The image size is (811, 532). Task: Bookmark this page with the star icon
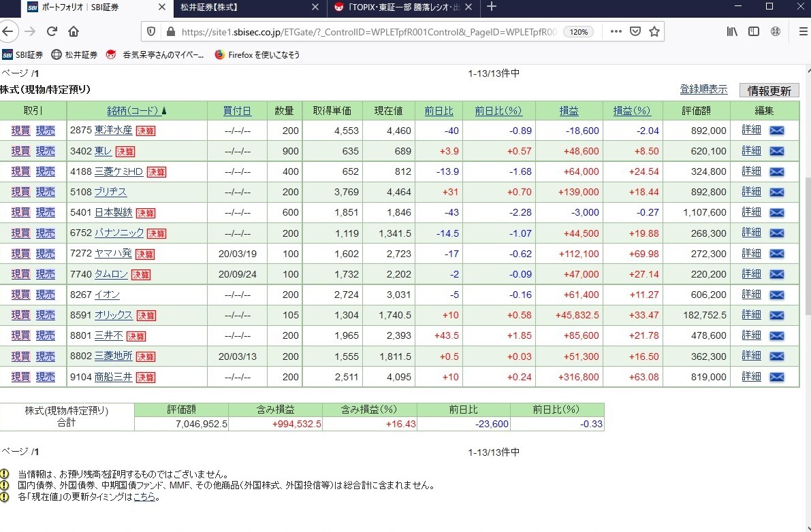654,31
